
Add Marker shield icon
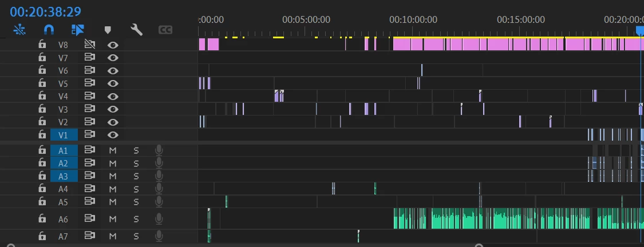[x=108, y=30]
